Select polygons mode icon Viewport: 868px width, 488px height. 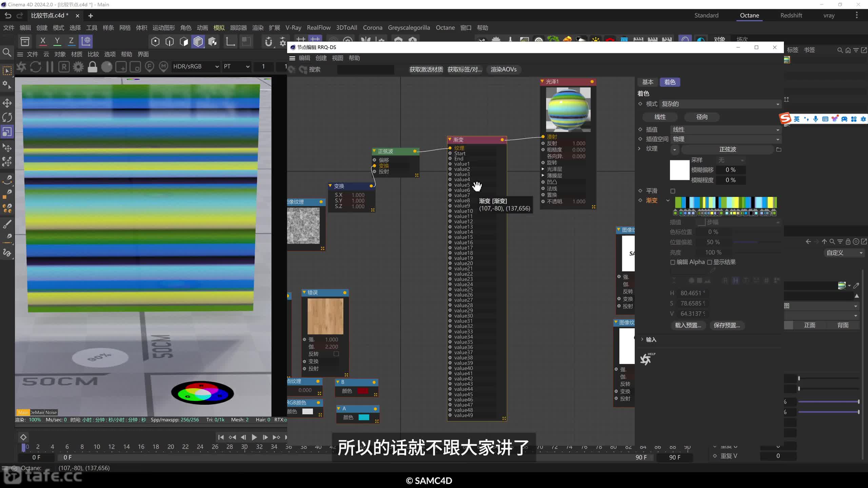pos(184,41)
